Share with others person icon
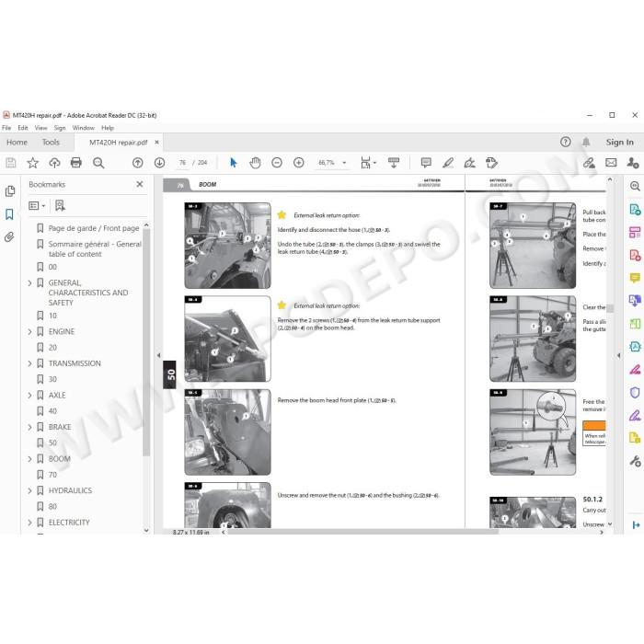The height and width of the screenshot is (644, 644). point(633,163)
